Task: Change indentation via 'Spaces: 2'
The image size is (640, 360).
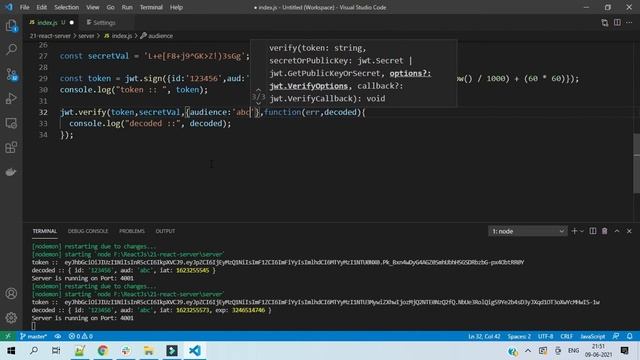Action: point(519,336)
